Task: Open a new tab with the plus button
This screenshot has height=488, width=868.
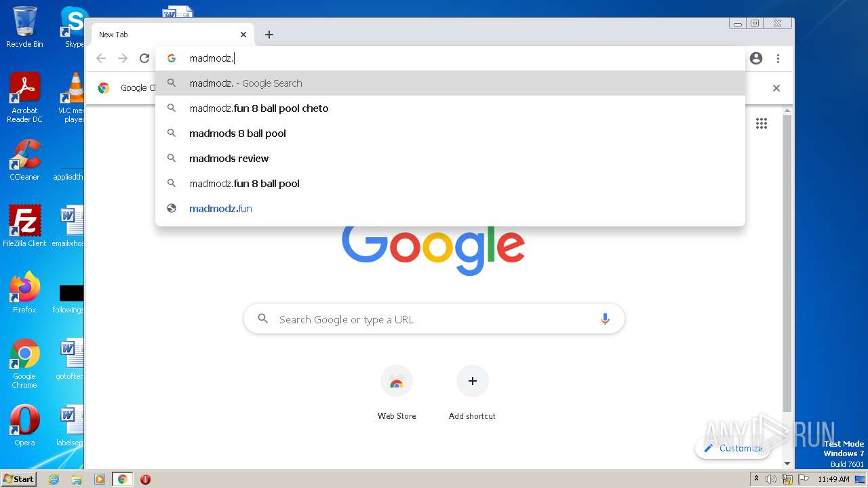Action: [269, 35]
